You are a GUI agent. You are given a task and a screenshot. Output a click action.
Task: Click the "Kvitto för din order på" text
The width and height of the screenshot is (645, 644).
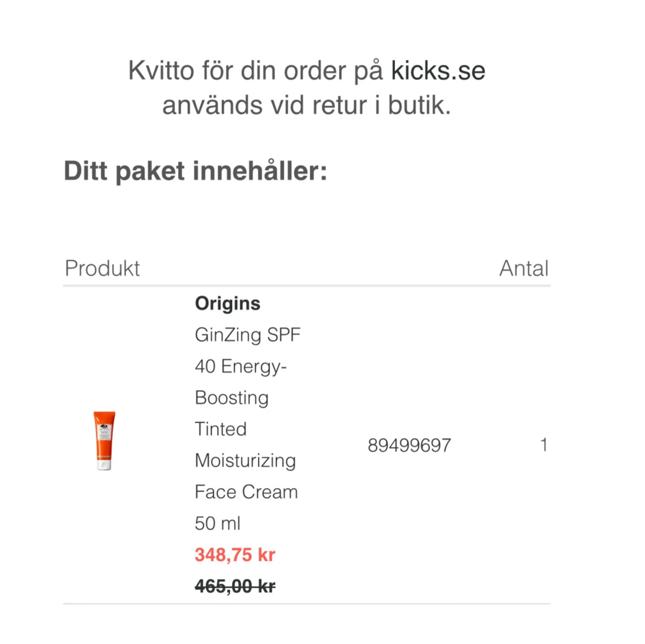tap(256, 71)
